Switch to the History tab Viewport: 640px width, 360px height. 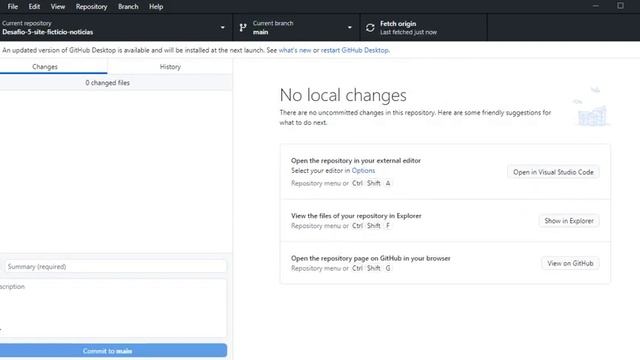170,67
